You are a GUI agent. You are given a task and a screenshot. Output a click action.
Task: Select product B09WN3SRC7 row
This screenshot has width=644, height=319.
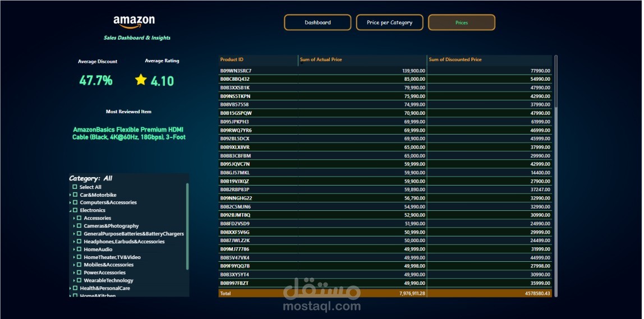coord(385,71)
